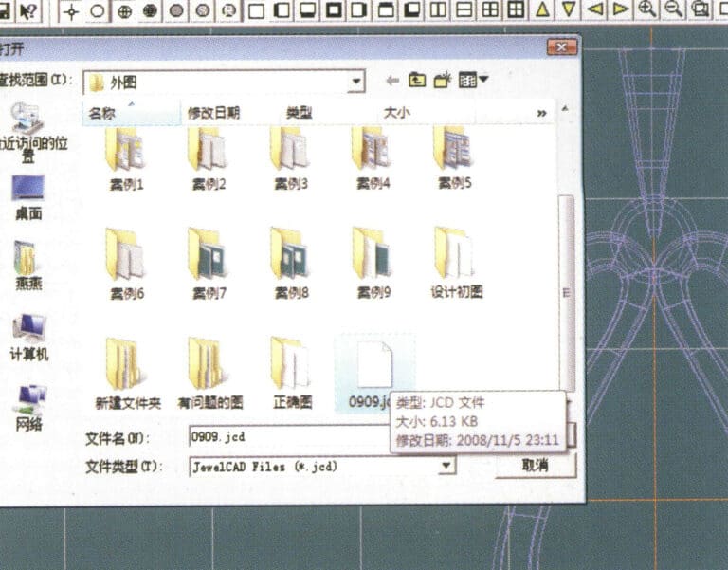
Task: Select the circle with cross wireframe icon
Action: click(124, 10)
